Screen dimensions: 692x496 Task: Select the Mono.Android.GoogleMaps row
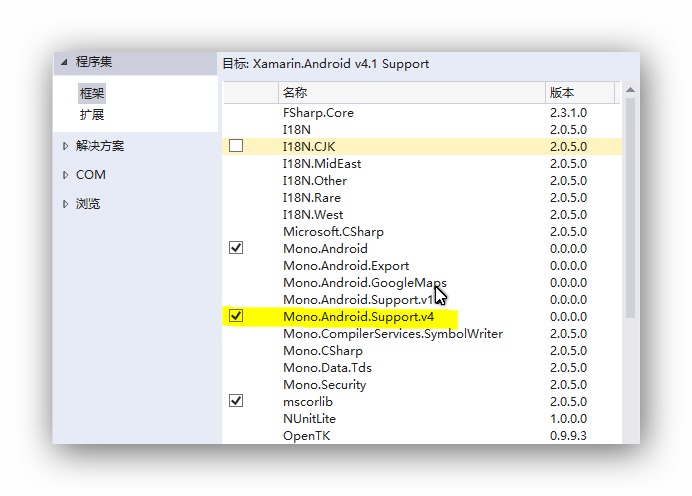(x=422, y=282)
